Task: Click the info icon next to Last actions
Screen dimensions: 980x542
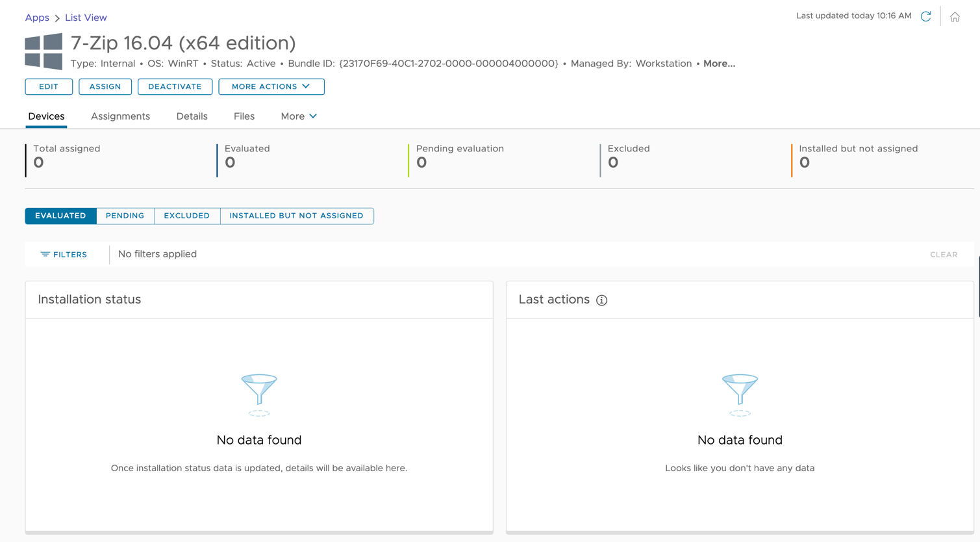Action: click(x=601, y=300)
